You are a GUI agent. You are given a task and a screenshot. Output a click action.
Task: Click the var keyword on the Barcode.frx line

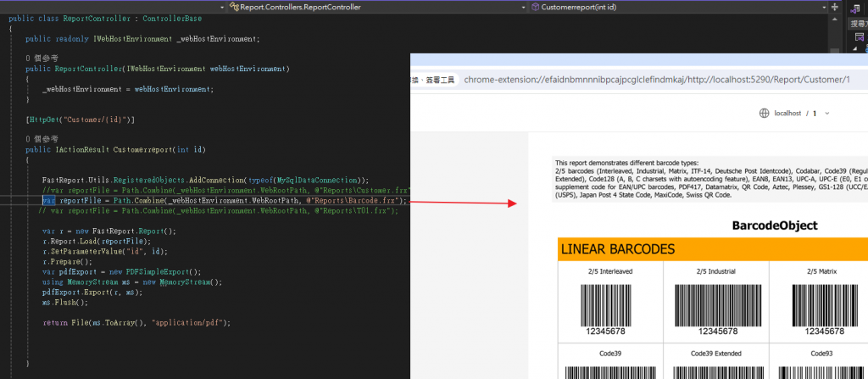48,201
